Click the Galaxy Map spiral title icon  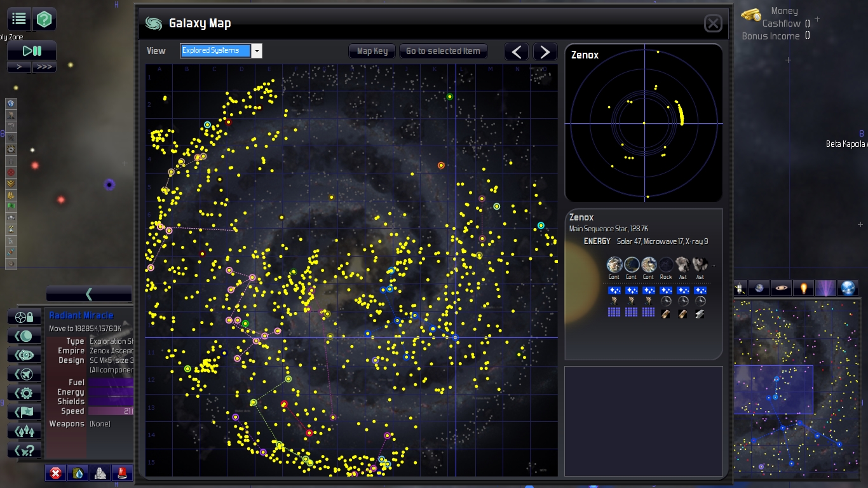[x=153, y=24]
